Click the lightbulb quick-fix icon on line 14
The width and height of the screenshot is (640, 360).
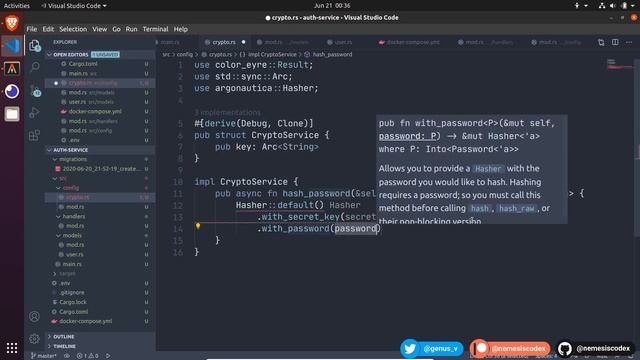[x=198, y=226]
